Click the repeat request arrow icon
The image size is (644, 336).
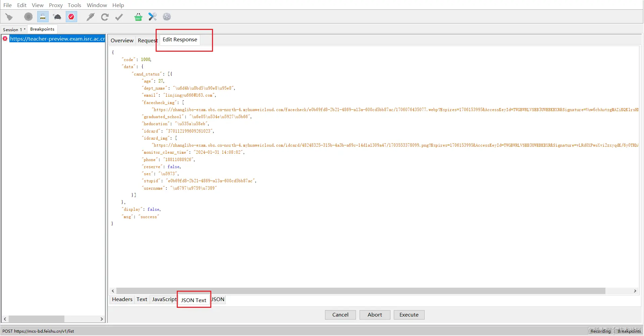[x=105, y=17]
